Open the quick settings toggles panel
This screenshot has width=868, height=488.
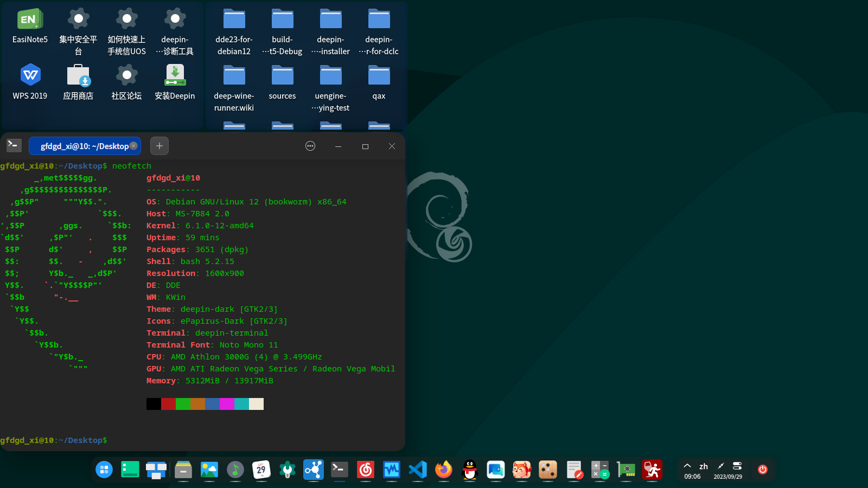click(x=737, y=466)
